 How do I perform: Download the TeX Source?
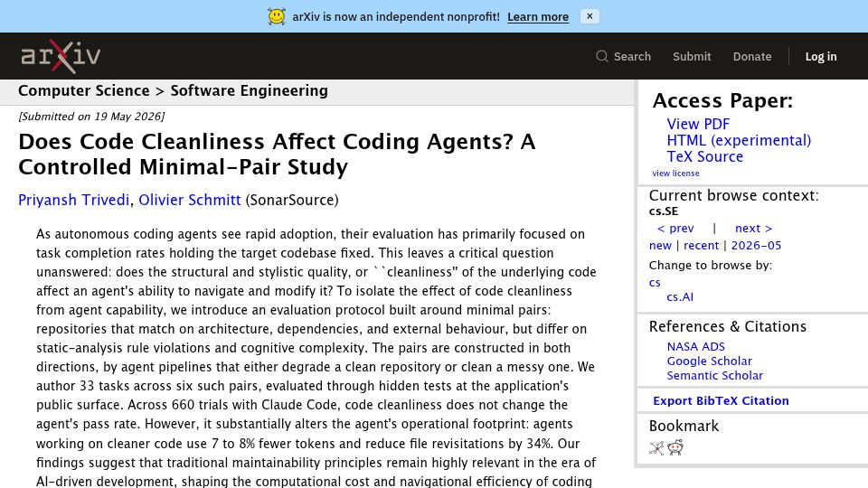click(704, 156)
